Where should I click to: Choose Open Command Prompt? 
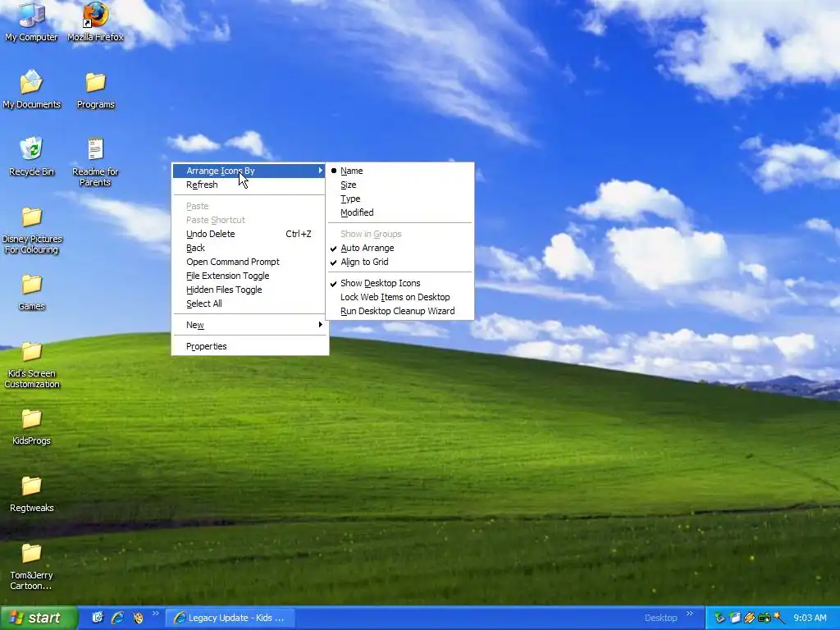click(249, 262)
